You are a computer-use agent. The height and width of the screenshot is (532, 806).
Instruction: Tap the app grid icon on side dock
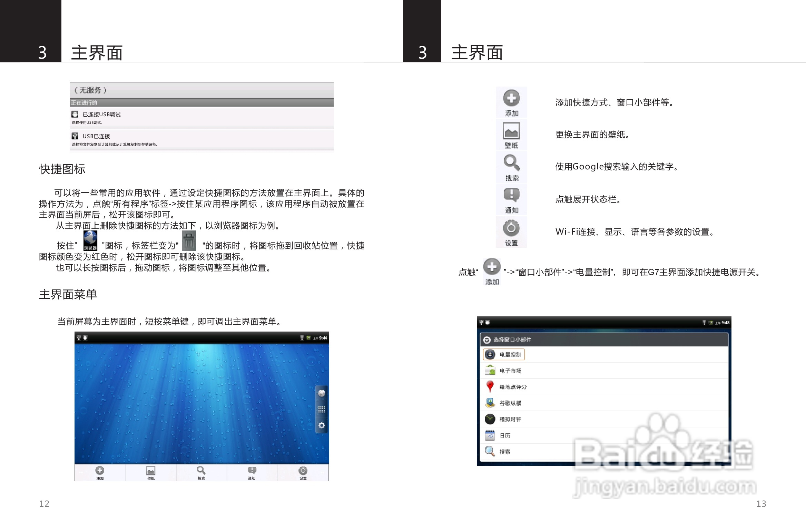coord(322,410)
